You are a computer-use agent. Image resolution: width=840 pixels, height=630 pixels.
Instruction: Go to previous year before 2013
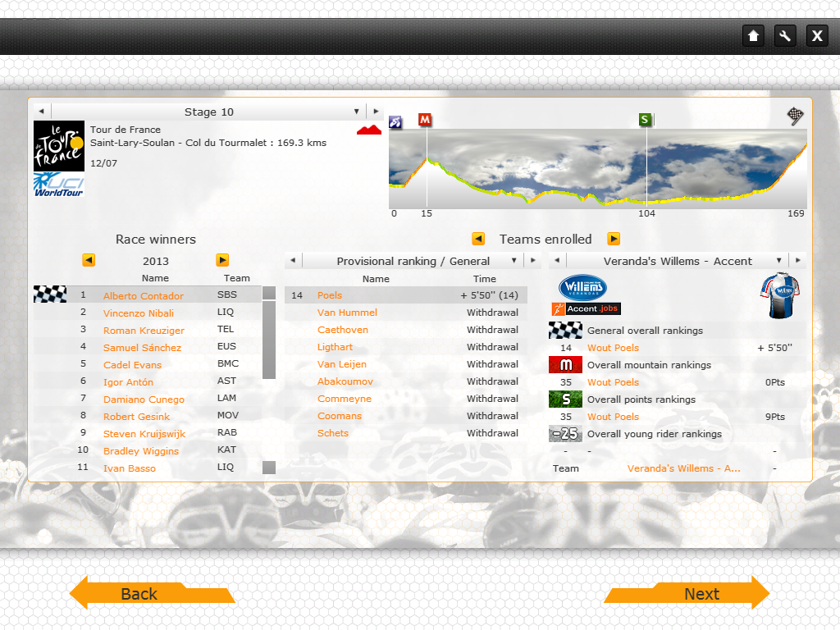(89, 260)
